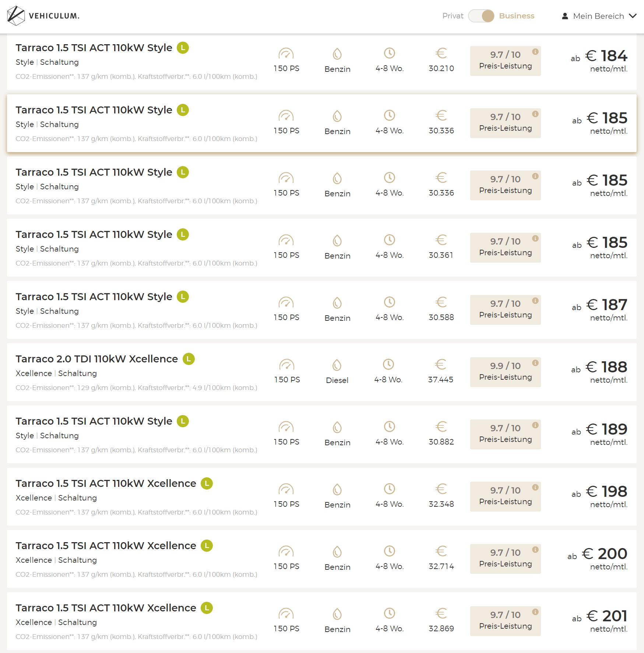Select the Business mode label
Image resolution: width=644 pixels, height=653 pixels.
coord(516,16)
